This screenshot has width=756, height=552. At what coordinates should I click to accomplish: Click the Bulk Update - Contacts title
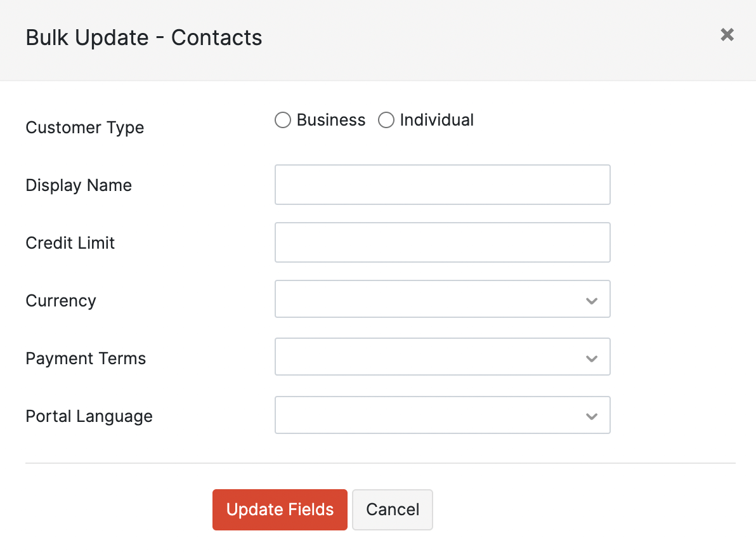(x=144, y=37)
